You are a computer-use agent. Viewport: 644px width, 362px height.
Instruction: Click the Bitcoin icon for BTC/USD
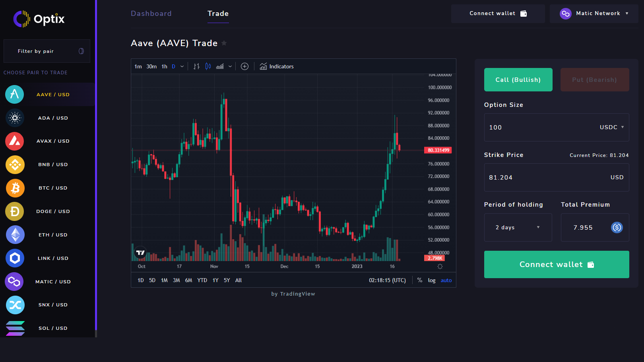(14, 188)
